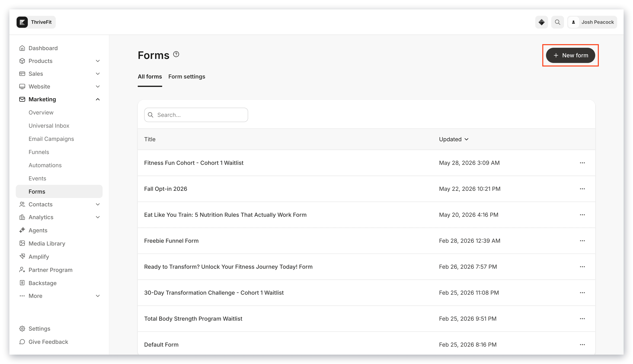Click the Marketing envelope icon

coord(22,99)
